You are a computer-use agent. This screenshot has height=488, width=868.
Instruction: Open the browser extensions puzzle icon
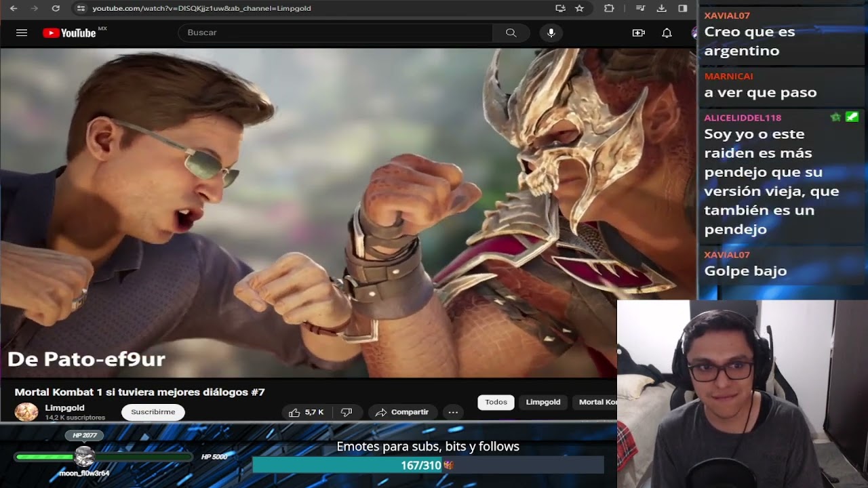tap(609, 8)
